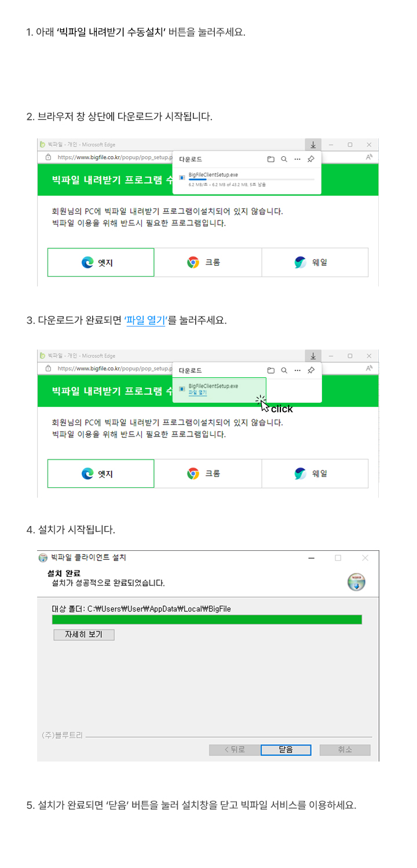Image resolution: width=417 pixels, height=868 pixels.
Task: Click the 자세히 보기 button in installer
Action: point(84,634)
